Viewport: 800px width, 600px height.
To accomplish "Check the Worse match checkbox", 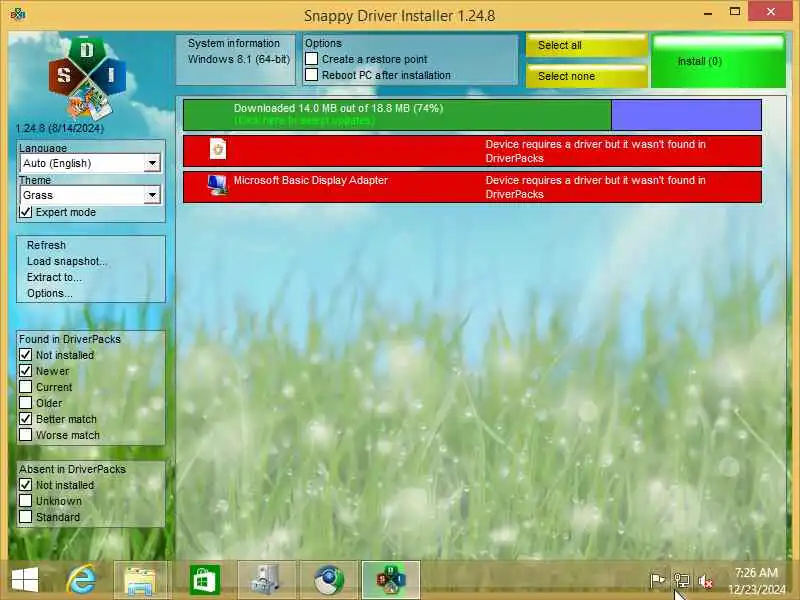I will click(x=26, y=435).
